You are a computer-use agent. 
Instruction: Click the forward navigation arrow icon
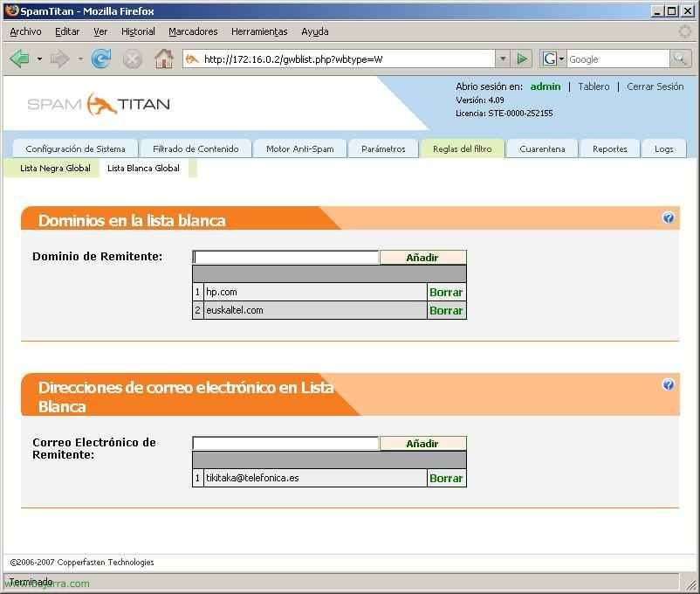click(x=60, y=59)
